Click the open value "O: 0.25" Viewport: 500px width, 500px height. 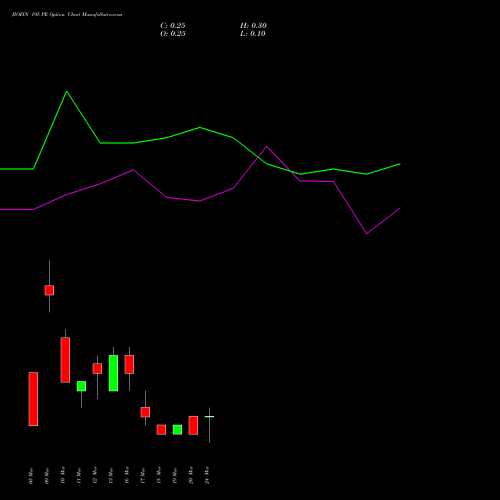click(173, 34)
